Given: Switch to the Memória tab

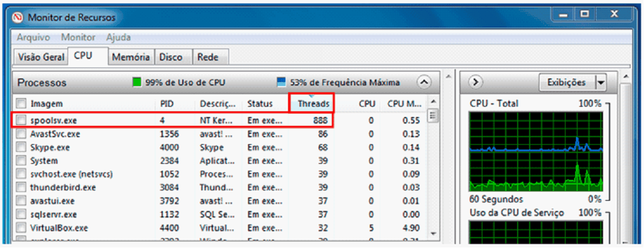Looking at the screenshot, I should 131,57.
